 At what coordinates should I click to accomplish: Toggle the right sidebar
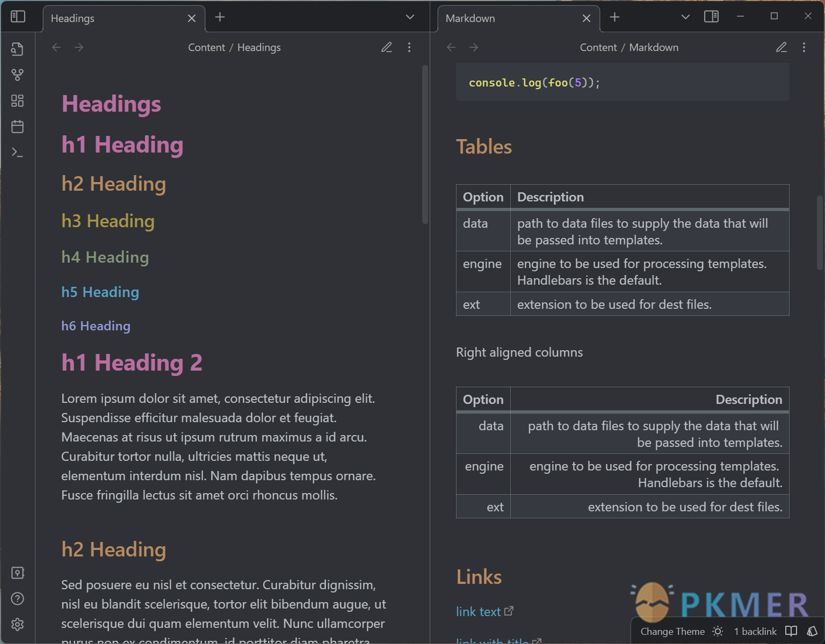click(711, 17)
